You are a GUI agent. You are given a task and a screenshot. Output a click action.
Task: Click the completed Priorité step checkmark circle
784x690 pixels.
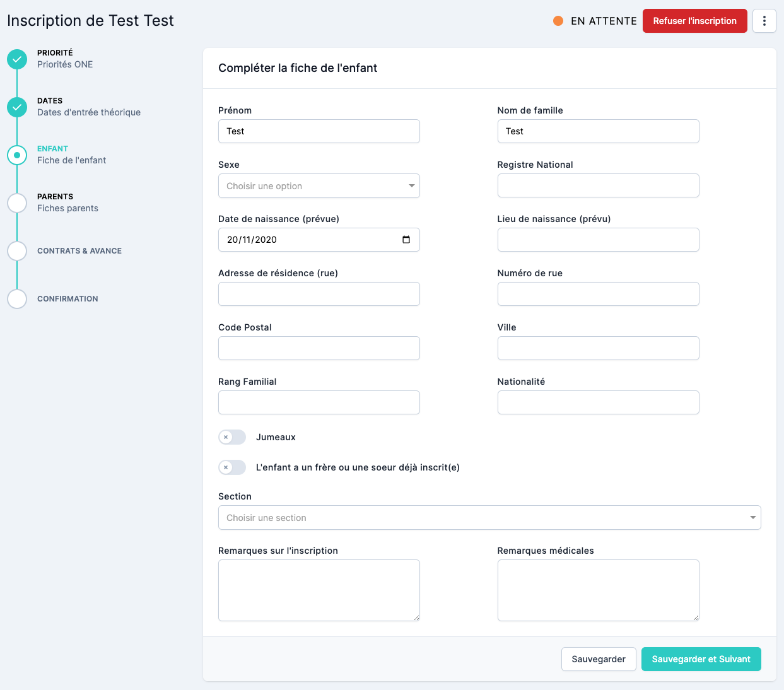coord(17,59)
